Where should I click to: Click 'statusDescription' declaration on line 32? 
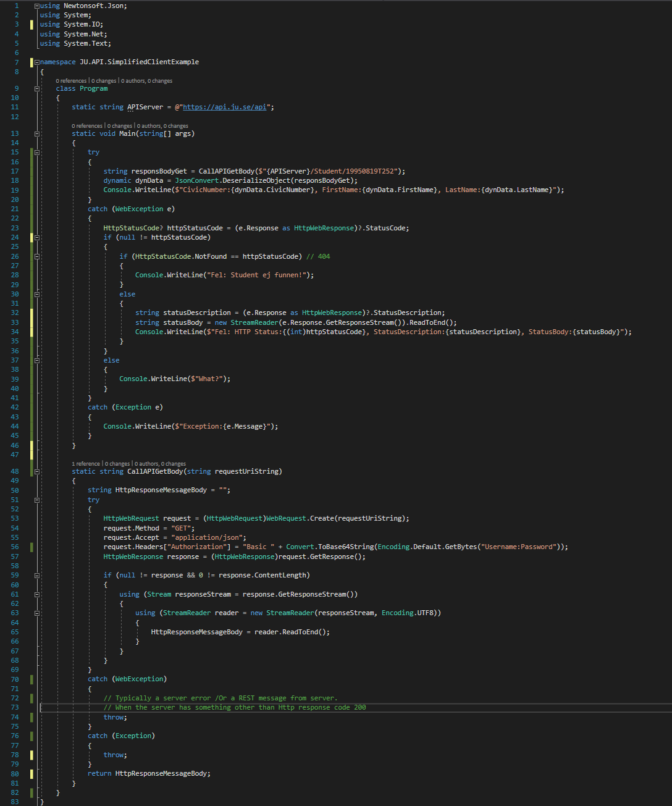click(x=196, y=313)
